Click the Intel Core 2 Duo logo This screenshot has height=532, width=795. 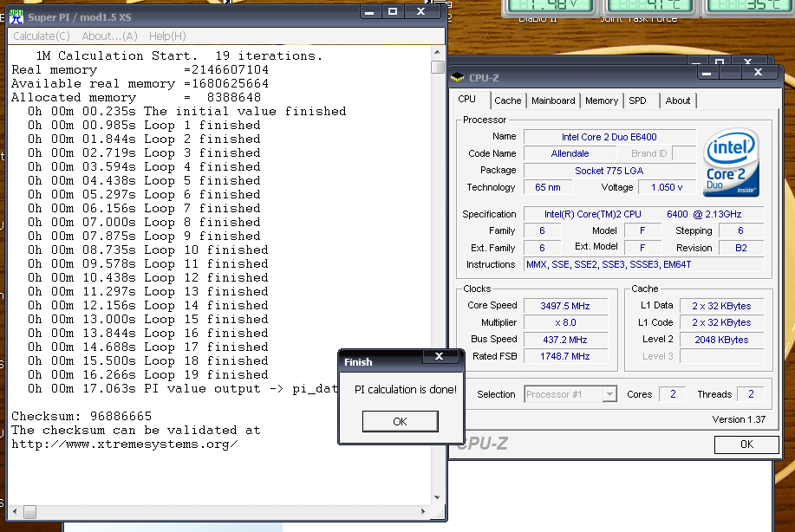point(731,162)
